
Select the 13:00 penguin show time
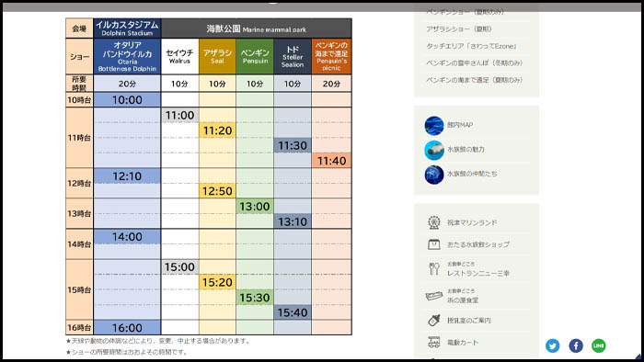255,206
